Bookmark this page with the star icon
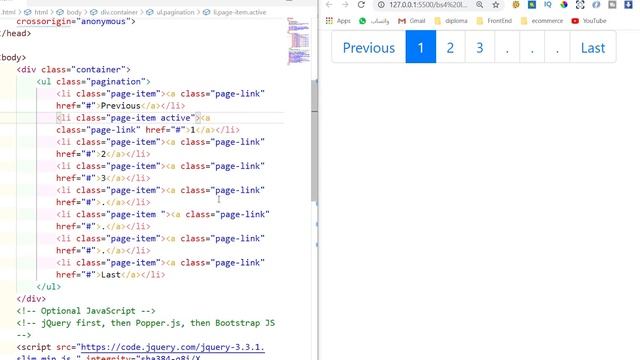This screenshot has height=360, width=640. click(x=496, y=4)
